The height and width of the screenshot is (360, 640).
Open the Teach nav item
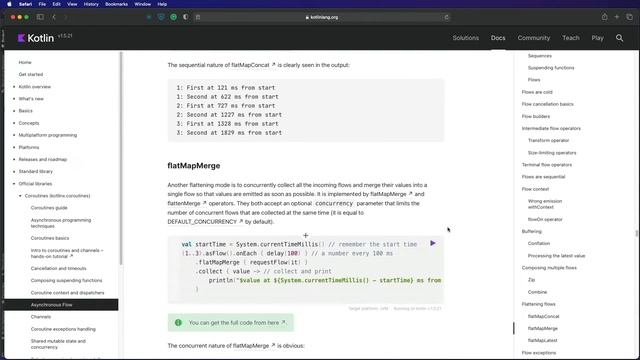pos(571,38)
